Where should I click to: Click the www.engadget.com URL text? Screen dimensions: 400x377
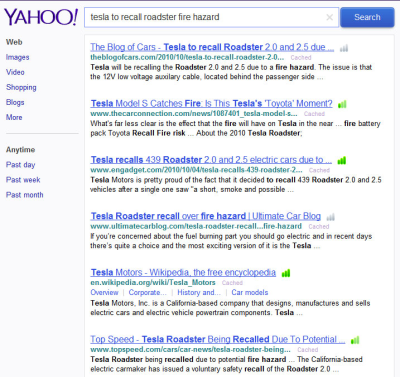coord(196,170)
